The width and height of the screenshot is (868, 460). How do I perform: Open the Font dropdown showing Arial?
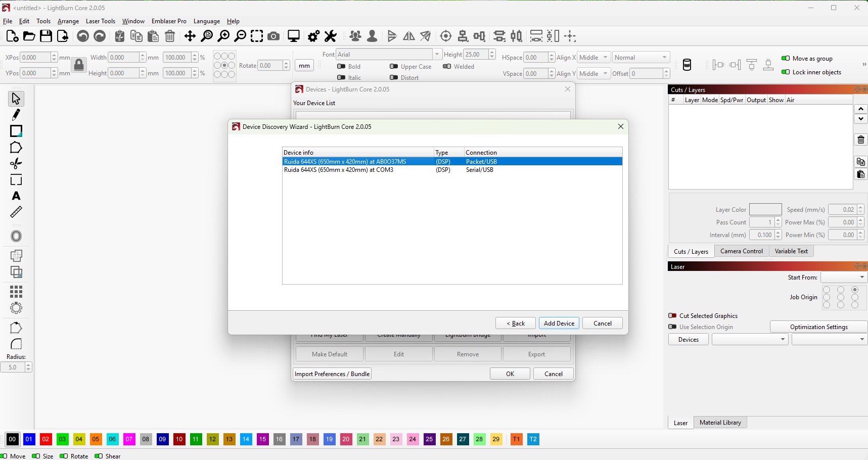388,54
